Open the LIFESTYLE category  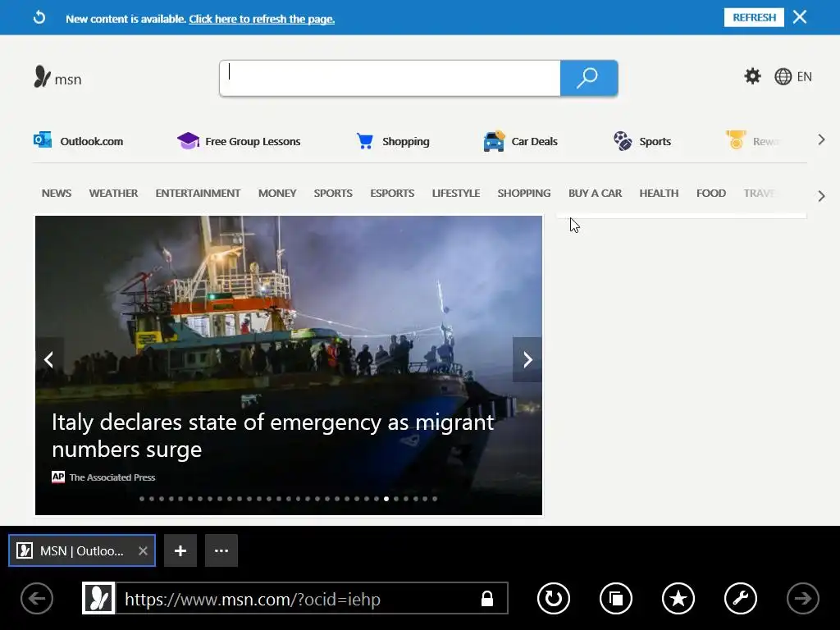(456, 194)
